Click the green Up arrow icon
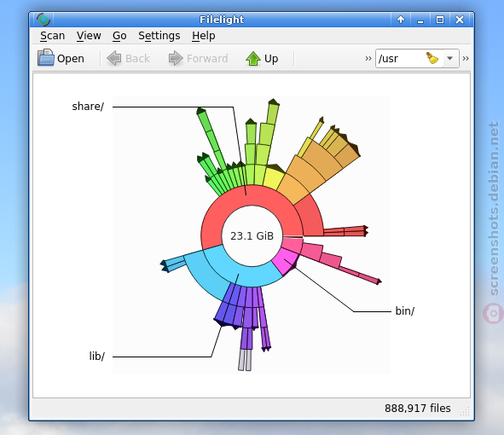 tap(253, 59)
